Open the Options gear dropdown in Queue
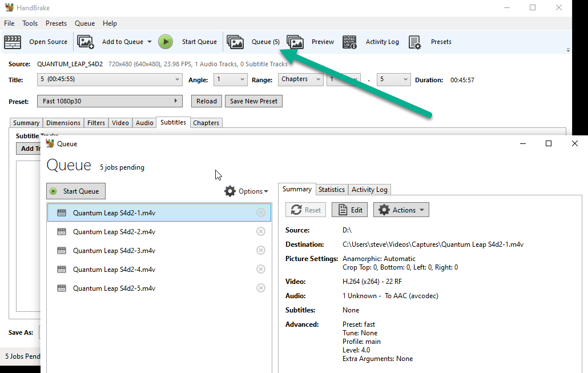The image size is (588, 373). [x=246, y=191]
